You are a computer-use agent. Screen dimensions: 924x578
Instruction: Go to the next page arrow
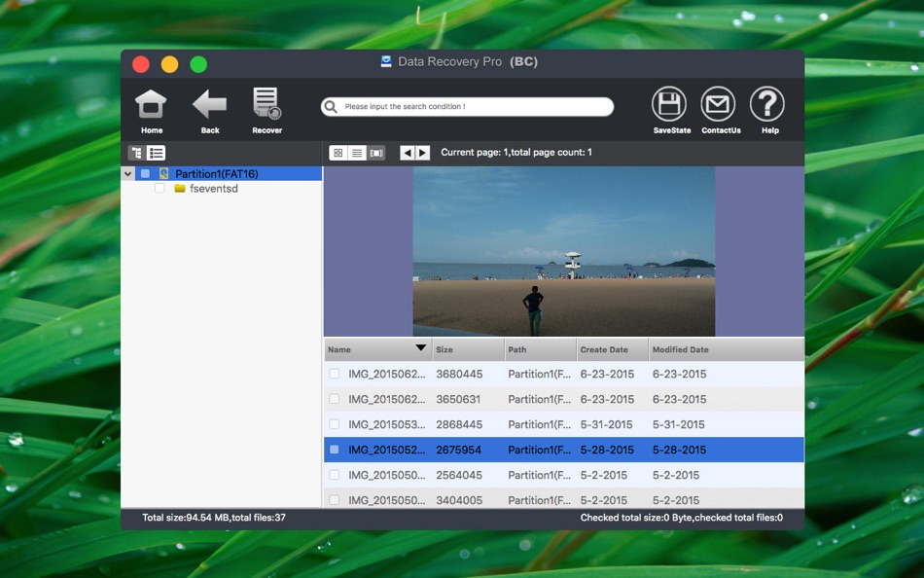pyautogui.click(x=423, y=153)
